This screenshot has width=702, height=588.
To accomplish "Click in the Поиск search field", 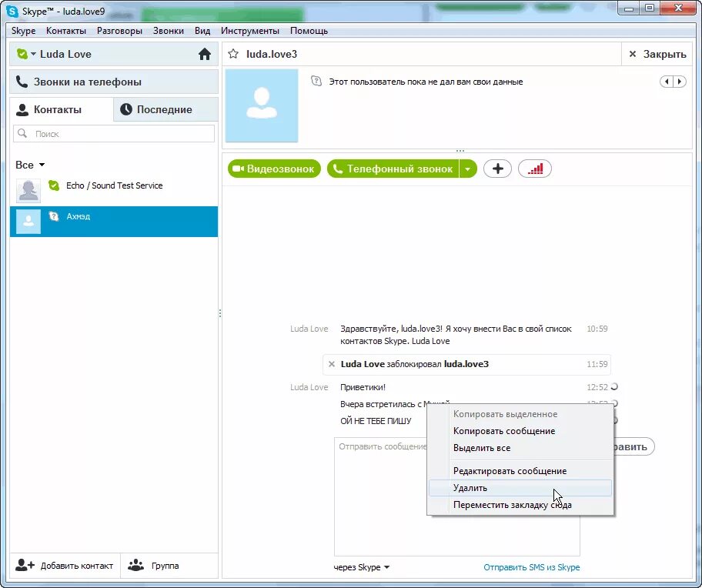I will (114, 133).
